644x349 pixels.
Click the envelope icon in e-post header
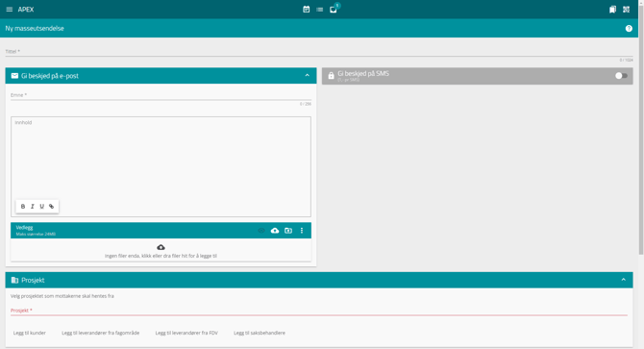point(14,76)
